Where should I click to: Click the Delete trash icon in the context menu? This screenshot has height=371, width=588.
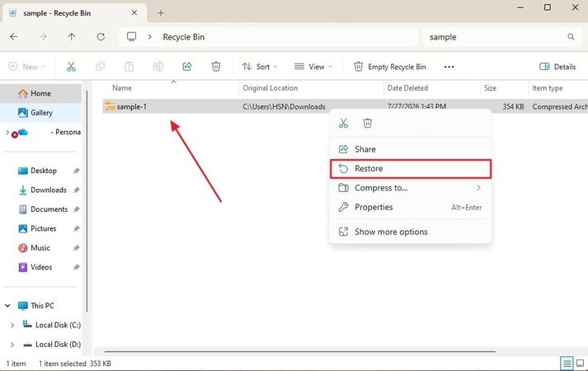(x=368, y=123)
